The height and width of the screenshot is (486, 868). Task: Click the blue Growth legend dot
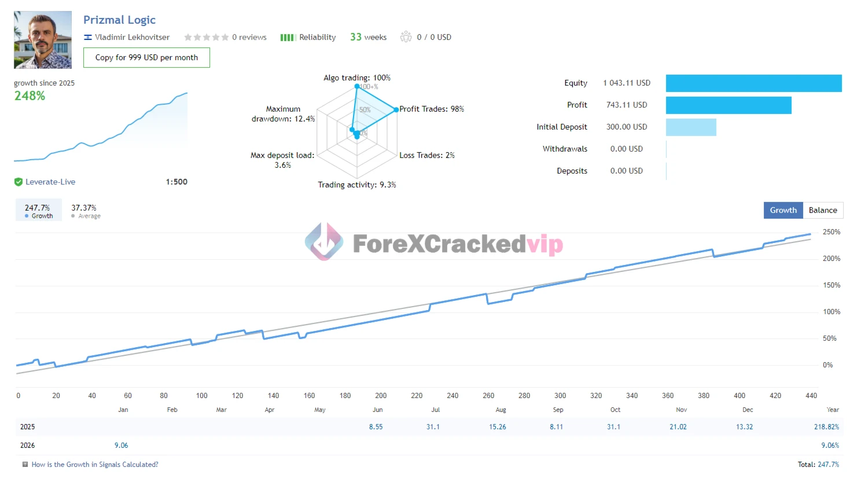[27, 216]
